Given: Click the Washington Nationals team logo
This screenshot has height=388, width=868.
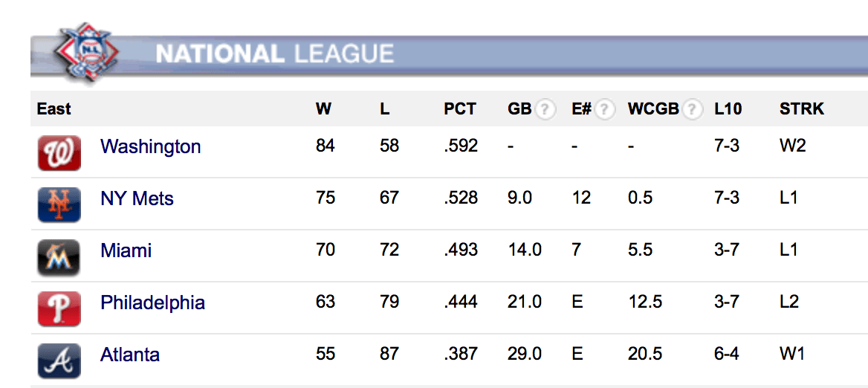Looking at the screenshot, I should point(59,152).
